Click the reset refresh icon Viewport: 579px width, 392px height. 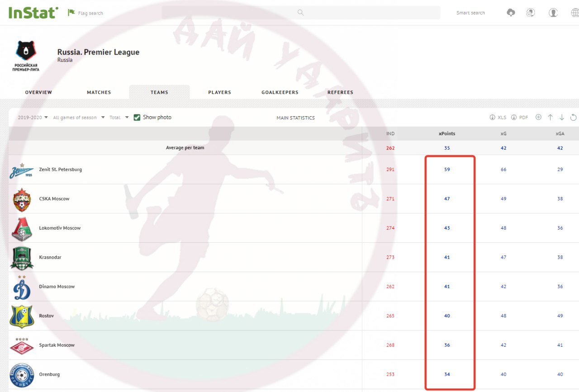[x=573, y=117]
